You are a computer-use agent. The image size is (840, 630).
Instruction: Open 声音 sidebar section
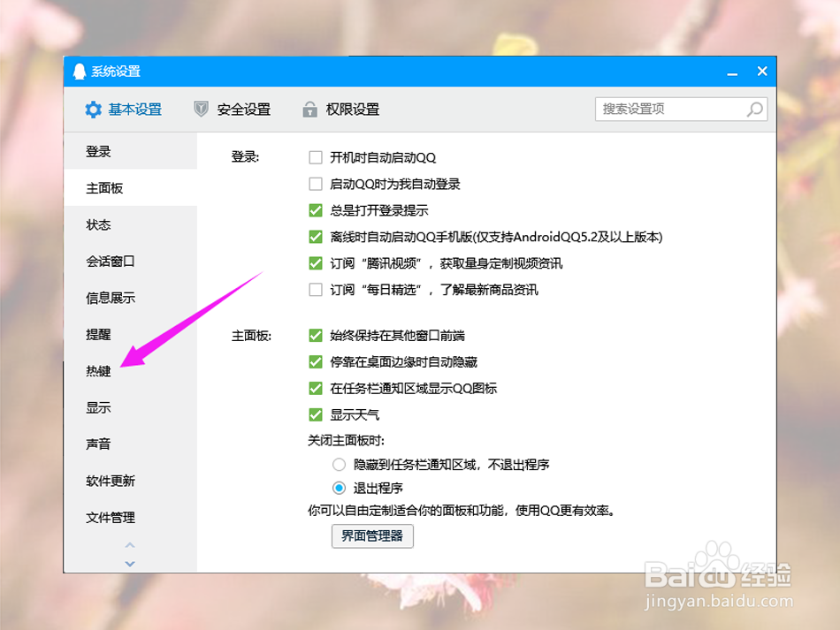point(130,444)
